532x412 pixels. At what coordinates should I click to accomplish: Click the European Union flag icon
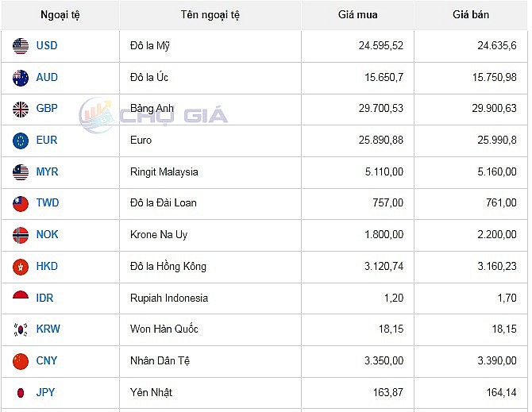(x=21, y=141)
